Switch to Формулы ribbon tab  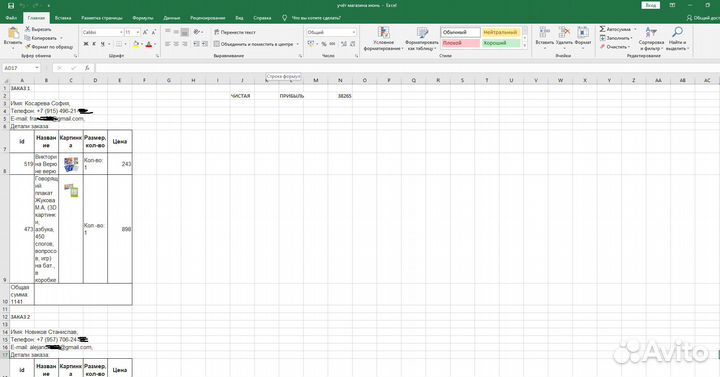(x=143, y=18)
